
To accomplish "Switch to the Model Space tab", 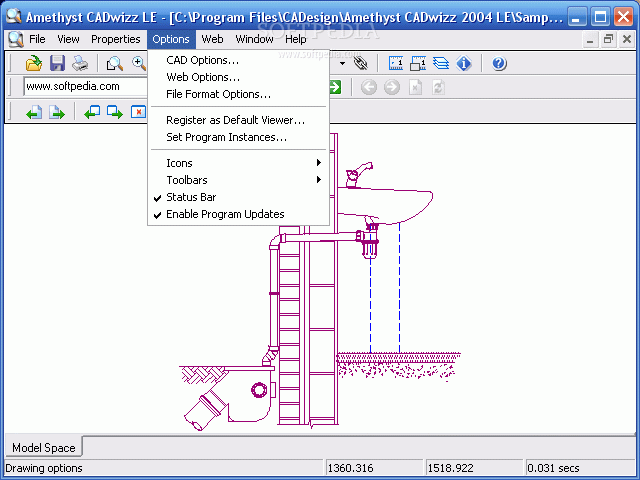I will [44, 448].
